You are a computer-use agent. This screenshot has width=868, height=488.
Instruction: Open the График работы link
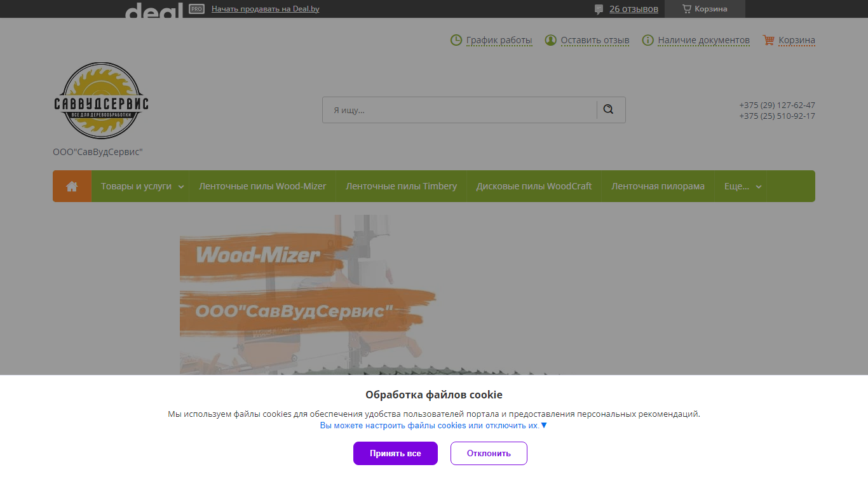point(499,40)
